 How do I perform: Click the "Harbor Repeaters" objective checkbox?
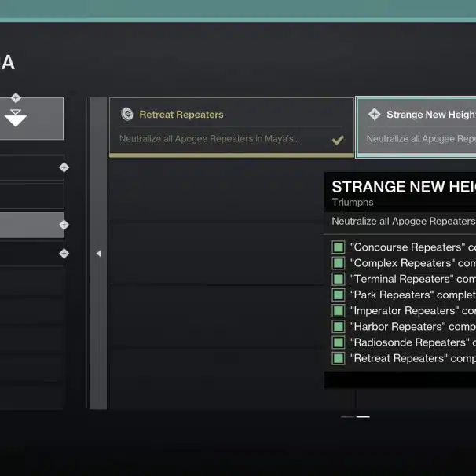(339, 327)
